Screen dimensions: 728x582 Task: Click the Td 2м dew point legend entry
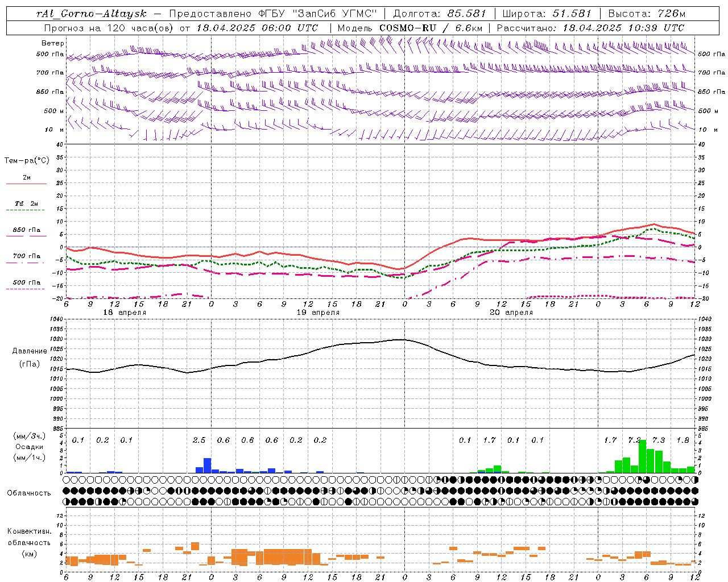pyautogui.click(x=26, y=204)
